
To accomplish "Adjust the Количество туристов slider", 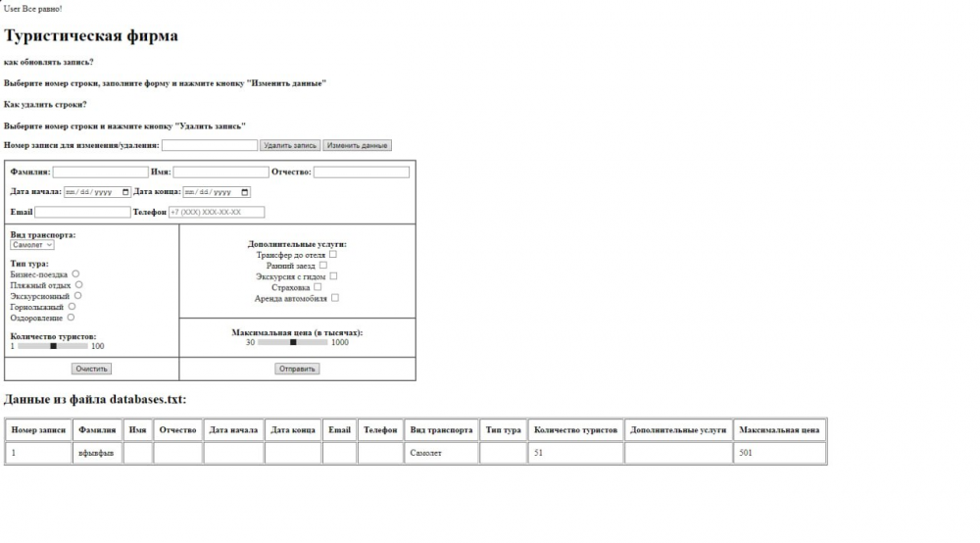I will pyautogui.click(x=53, y=346).
